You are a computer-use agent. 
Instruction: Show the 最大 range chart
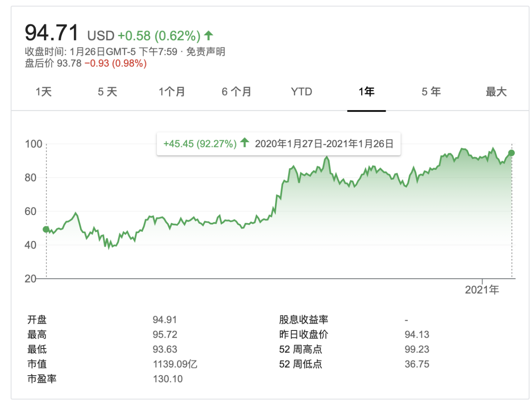pos(496,91)
